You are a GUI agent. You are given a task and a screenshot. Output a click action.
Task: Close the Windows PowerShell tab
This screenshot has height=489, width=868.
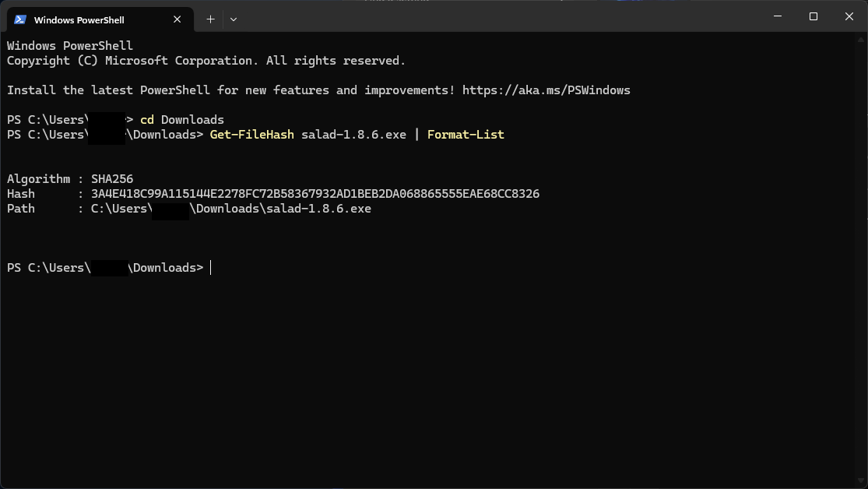(177, 19)
